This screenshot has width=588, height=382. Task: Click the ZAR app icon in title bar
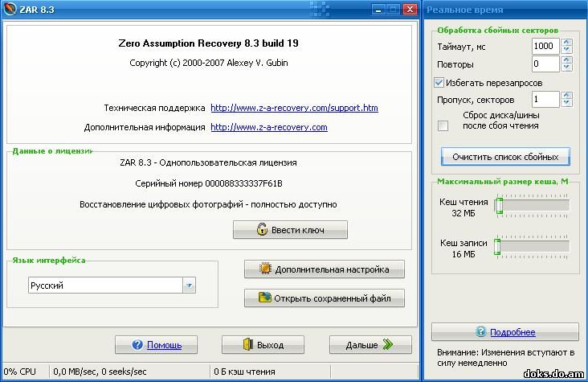[x=10, y=9]
